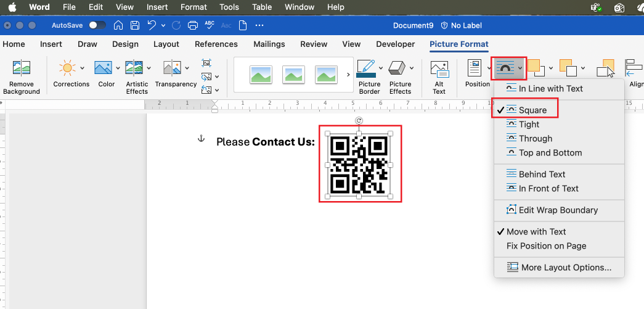Screen dimensions: 644x309
Task: Click the Print icon
Action: coord(193,25)
